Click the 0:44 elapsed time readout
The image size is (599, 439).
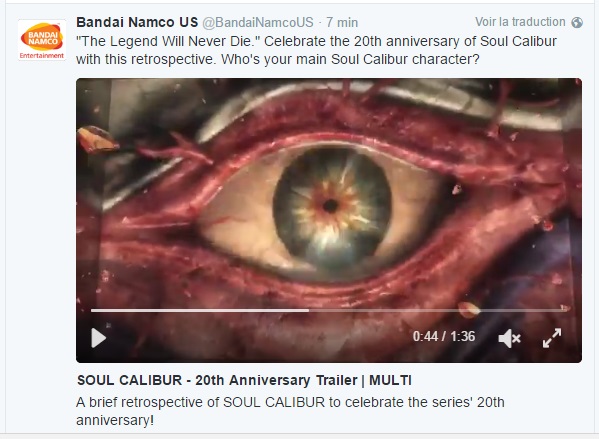click(x=425, y=337)
